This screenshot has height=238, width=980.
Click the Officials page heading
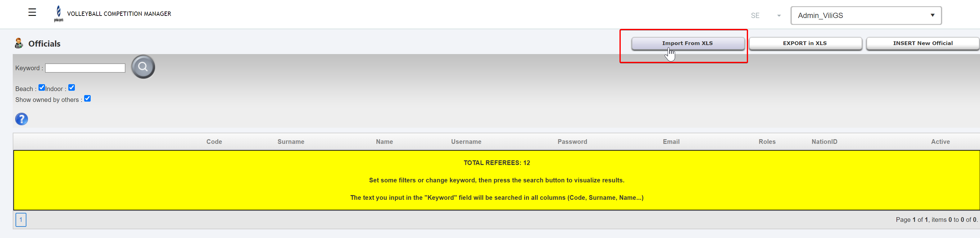coord(44,44)
